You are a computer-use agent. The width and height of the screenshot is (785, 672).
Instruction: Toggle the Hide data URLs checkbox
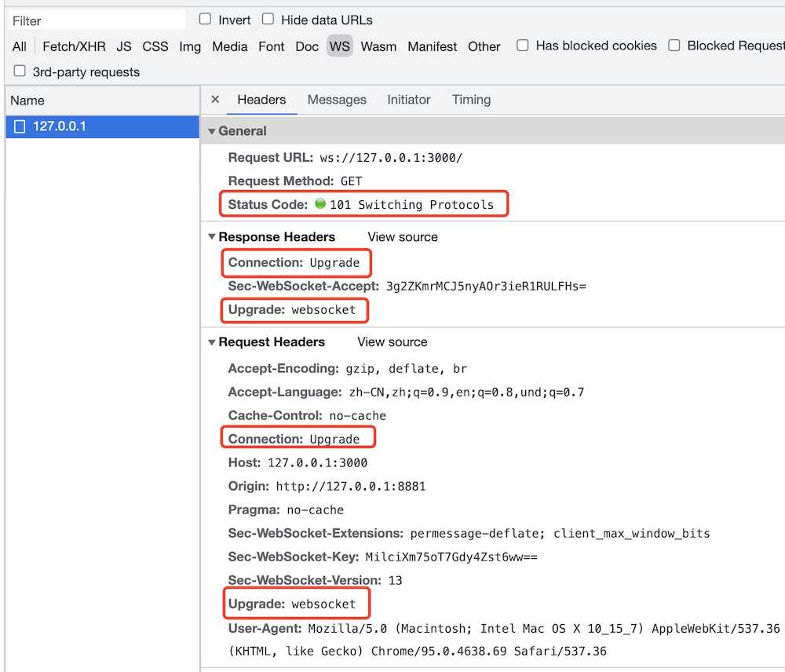tap(268, 20)
